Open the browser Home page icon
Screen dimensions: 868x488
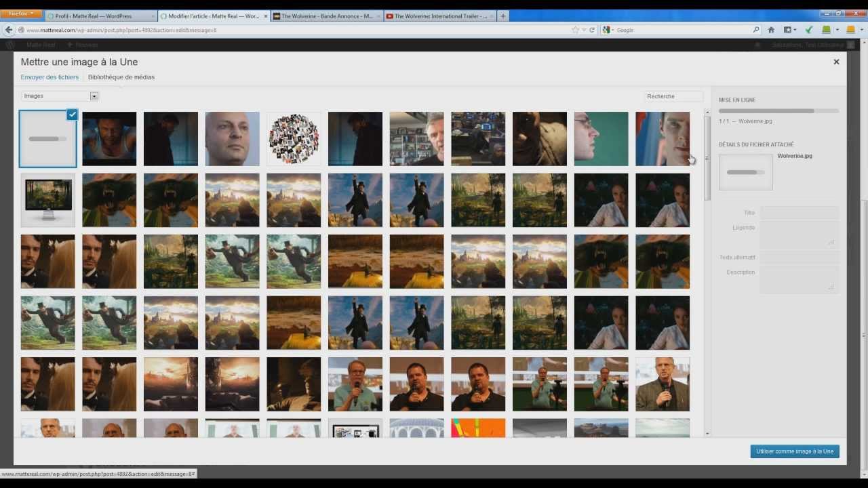click(771, 30)
